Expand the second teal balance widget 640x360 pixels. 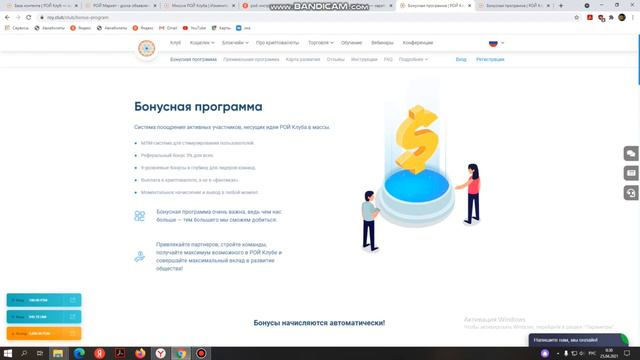(72, 317)
